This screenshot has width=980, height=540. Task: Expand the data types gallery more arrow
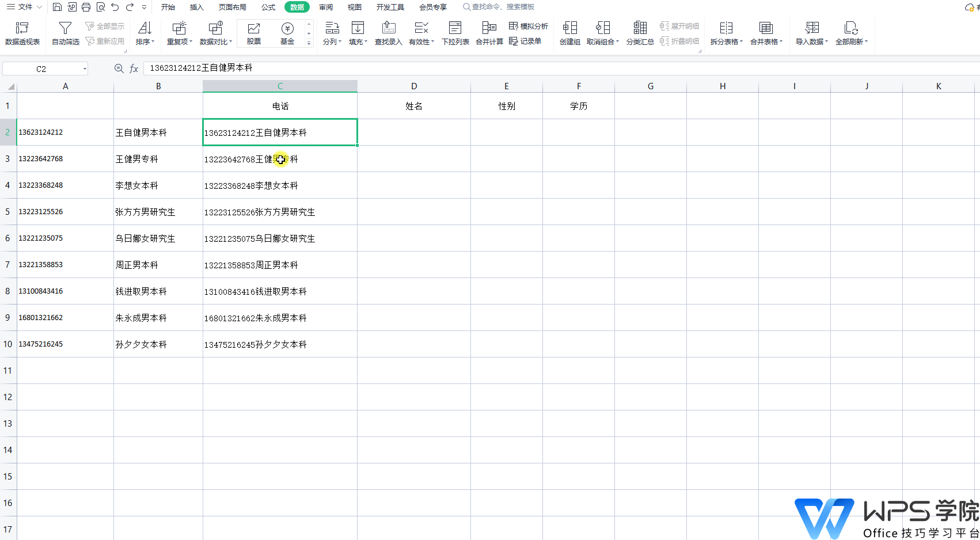309,43
